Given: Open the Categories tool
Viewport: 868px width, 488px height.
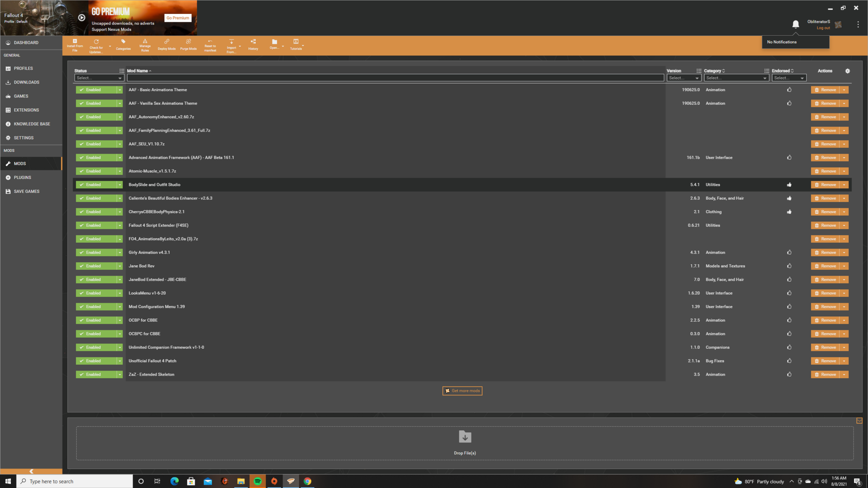Looking at the screenshot, I should pos(123,45).
